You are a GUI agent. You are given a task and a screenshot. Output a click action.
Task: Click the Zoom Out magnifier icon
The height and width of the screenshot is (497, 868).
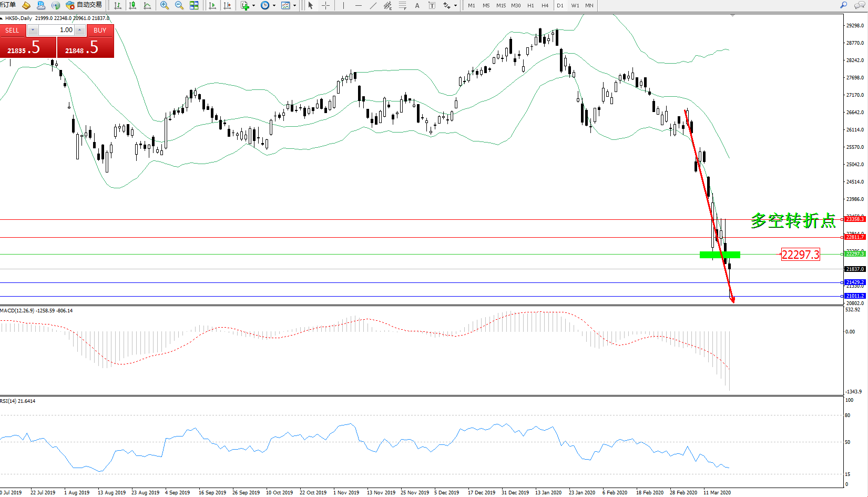coord(179,5)
